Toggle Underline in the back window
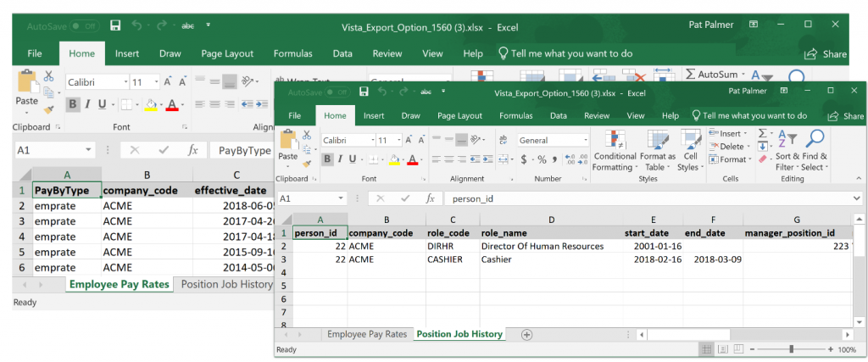The height and width of the screenshot is (362, 868). [x=102, y=104]
